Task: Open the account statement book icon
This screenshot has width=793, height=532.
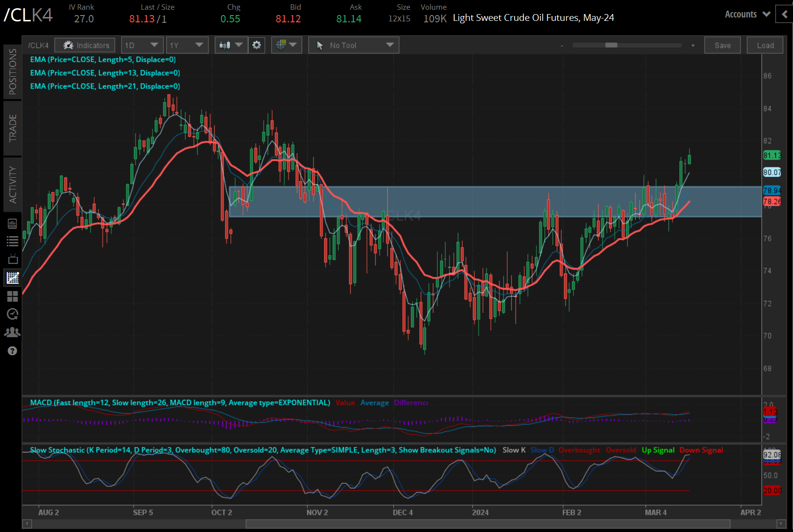Action: tap(12, 223)
